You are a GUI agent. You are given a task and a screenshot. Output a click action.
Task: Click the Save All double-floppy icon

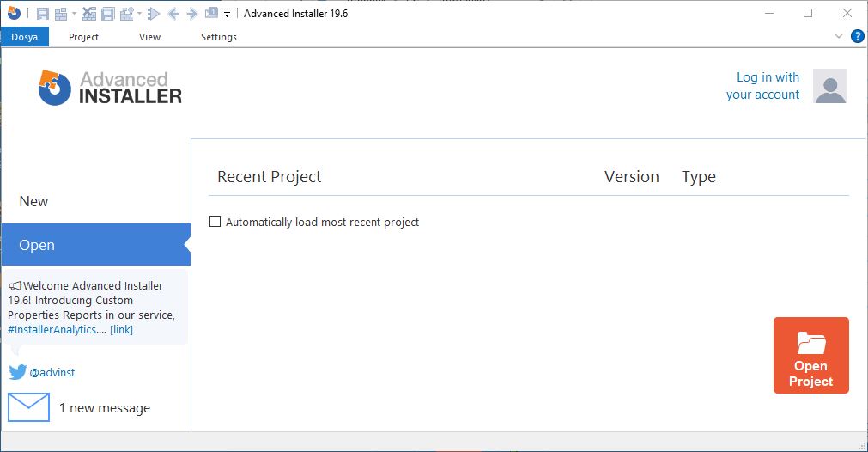click(108, 14)
